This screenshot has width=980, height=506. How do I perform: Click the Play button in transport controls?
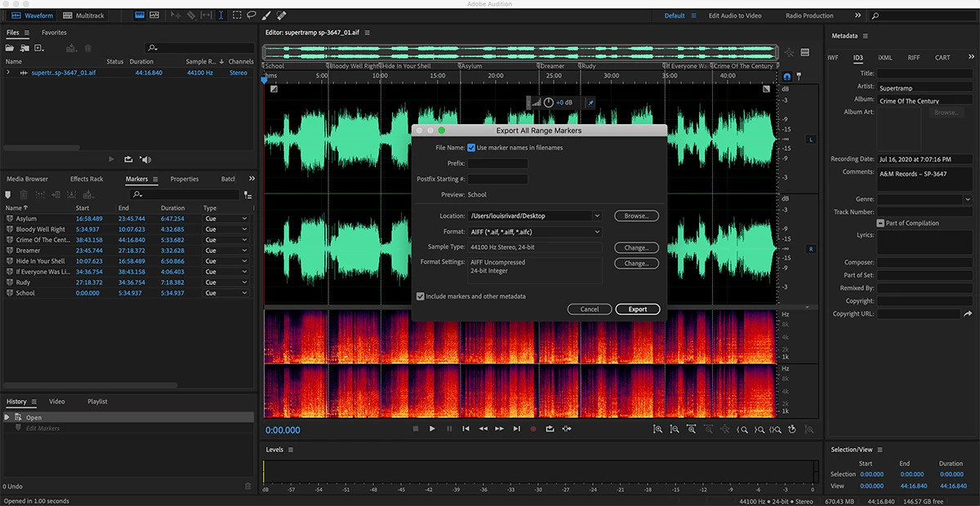coord(432,428)
